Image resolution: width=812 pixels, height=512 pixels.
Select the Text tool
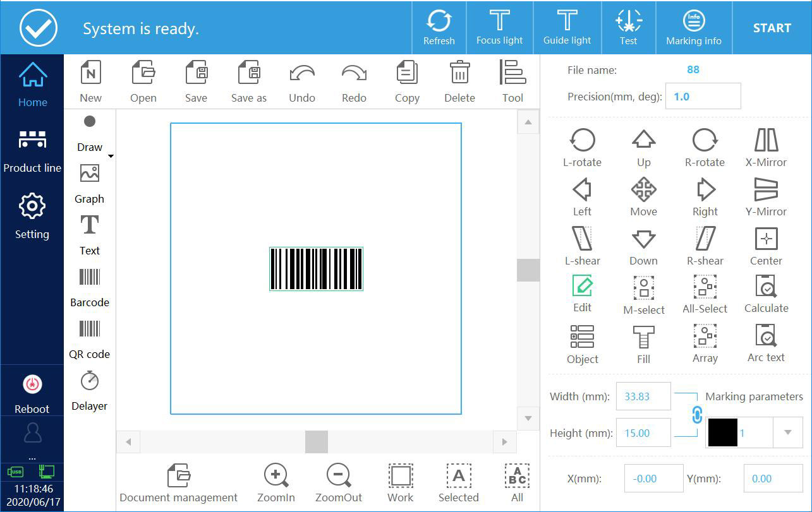[90, 235]
